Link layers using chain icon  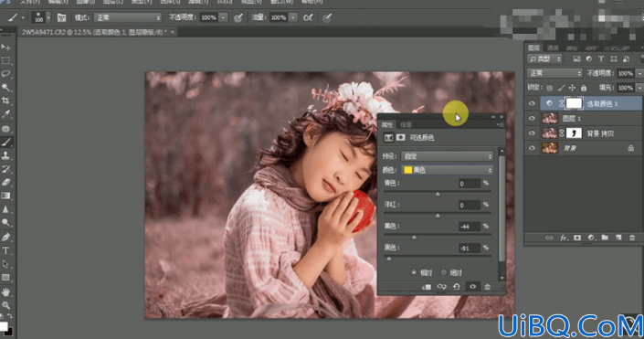click(x=549, y=238)
